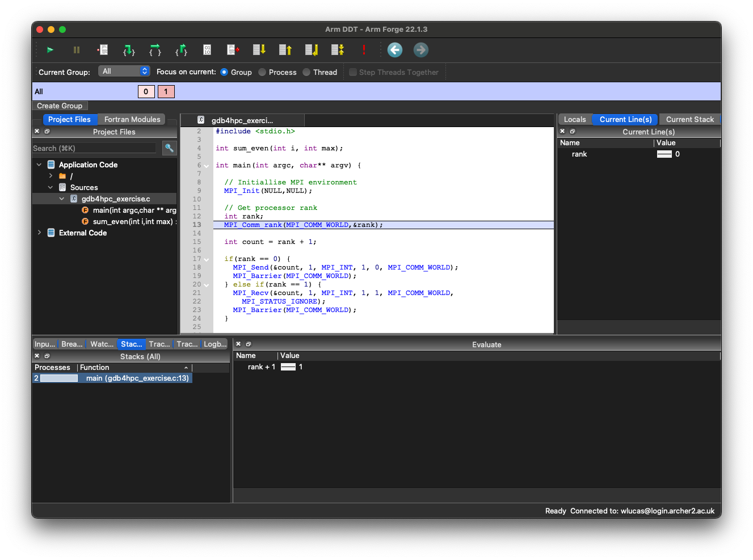Toggle Step Threads Together checkbox
The image size is (753, 560).
click(353, 72)
